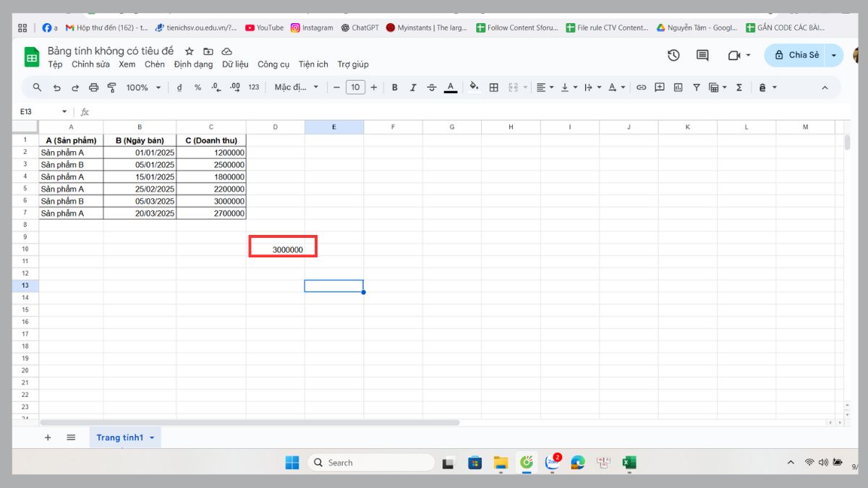The height and width of the screenshot is (488, 868).
Task: Open the 100% zoom dropdown
Action: point(142,87)
